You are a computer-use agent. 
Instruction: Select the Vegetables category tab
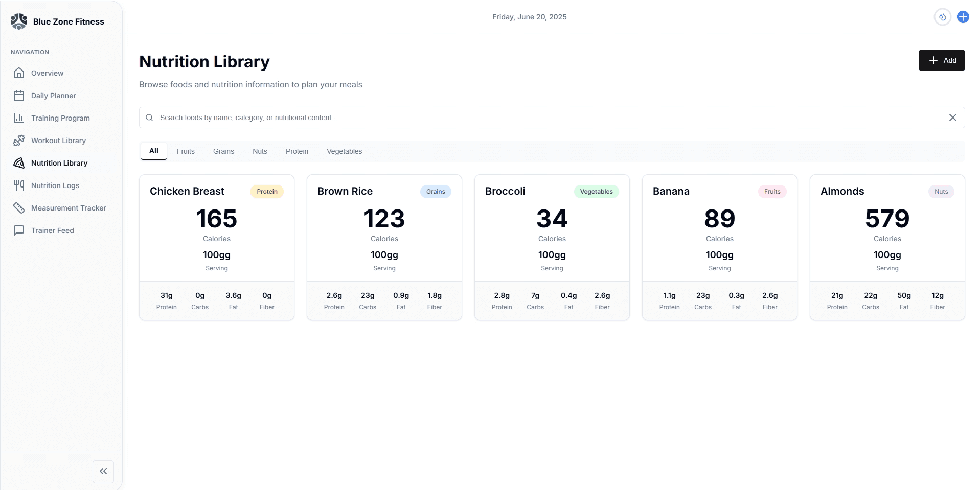(344, 151)
